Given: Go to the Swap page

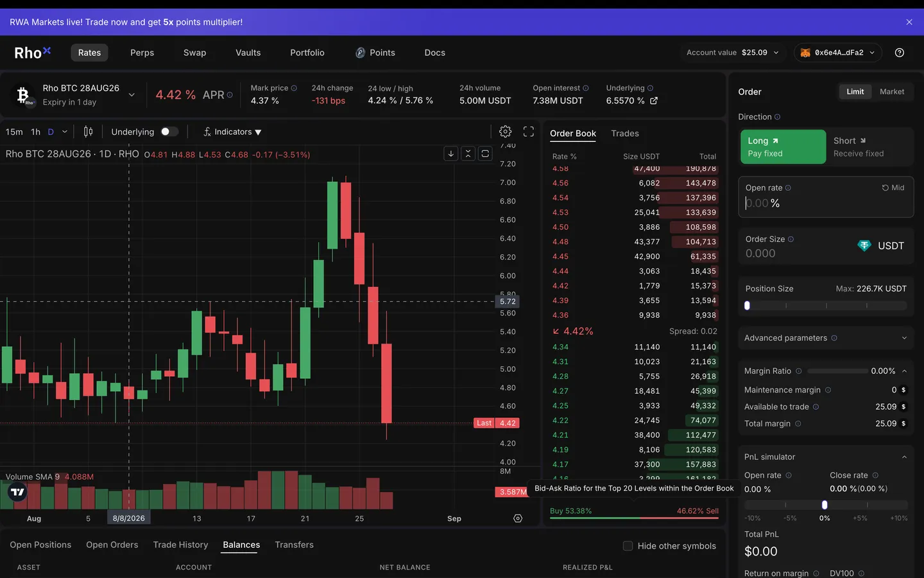Looking at the screenshot, I should pyautogui.click(x=194, y=53).
